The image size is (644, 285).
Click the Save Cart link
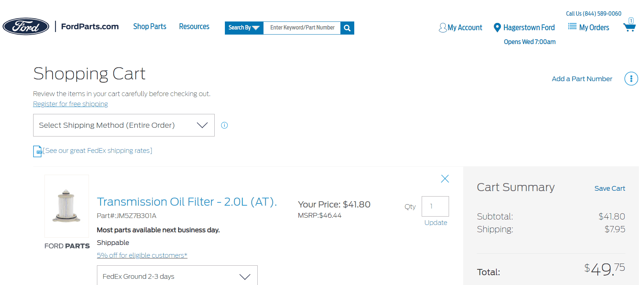pyautogui.click(x=609, y=189)
